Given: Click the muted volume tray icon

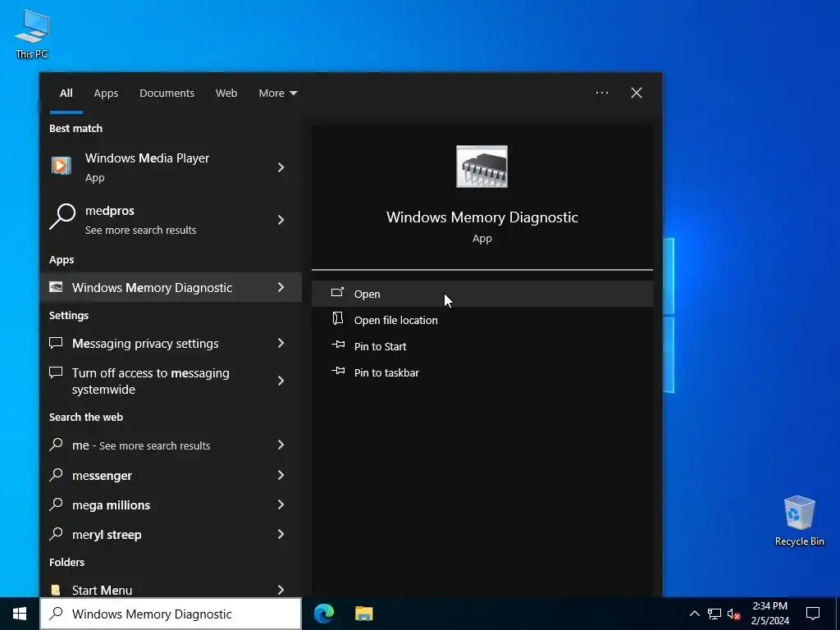Looking at the screenshot, I should point(733,614).
